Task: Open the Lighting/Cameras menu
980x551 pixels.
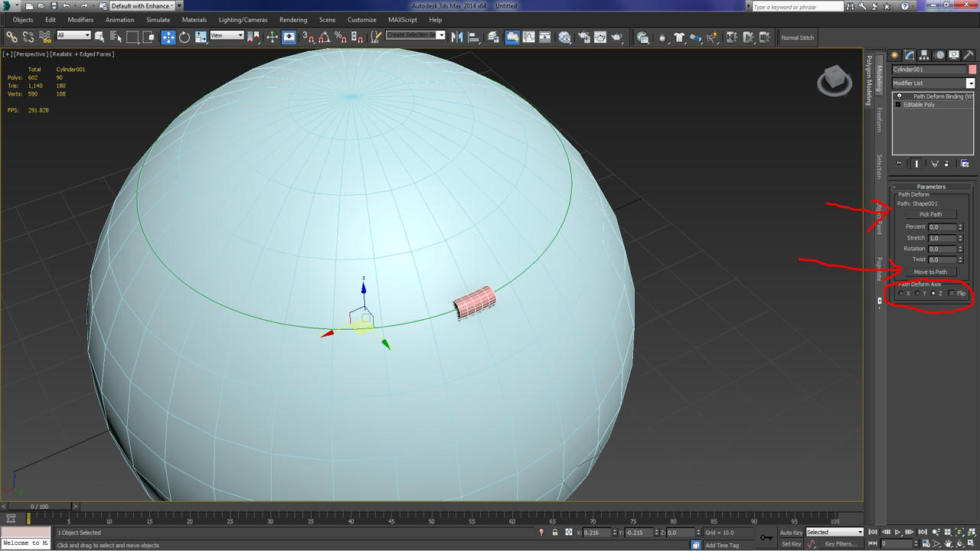Action: click(243, 20)
